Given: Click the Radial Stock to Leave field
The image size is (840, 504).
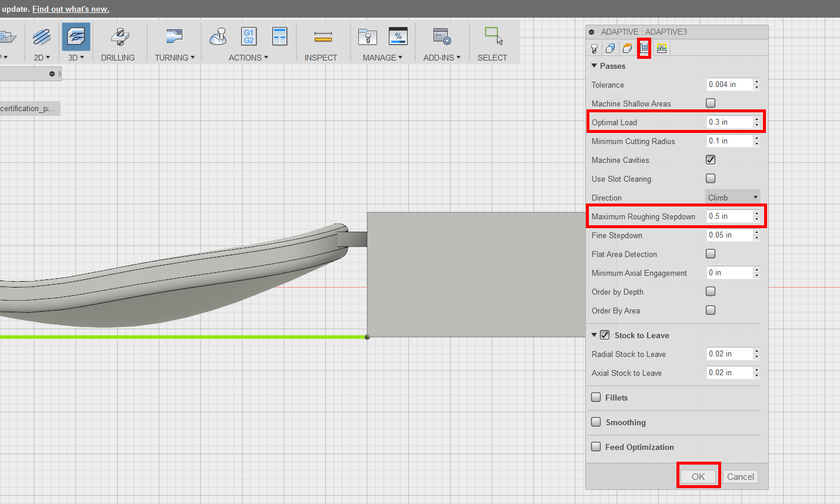Looking at the screenshot, I should click(729, 354).
